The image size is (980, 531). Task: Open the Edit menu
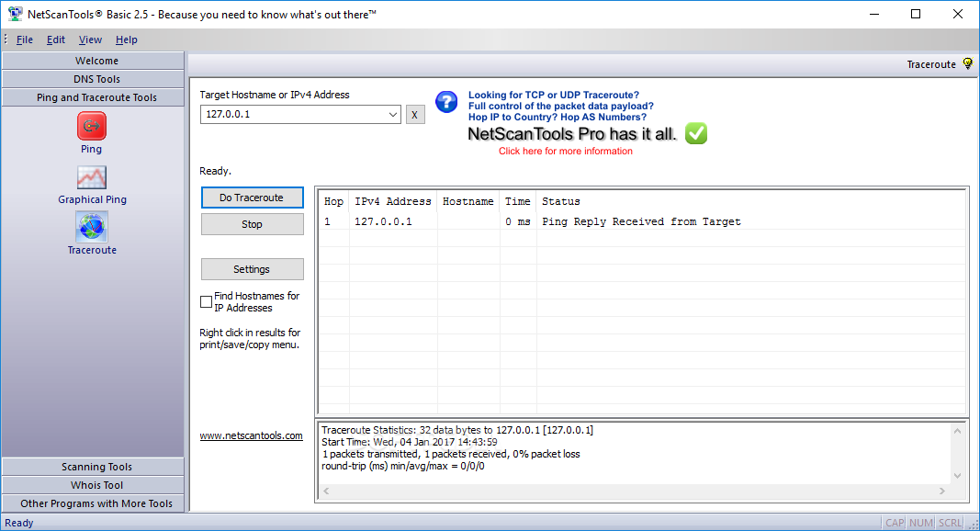pyautogui.click(x=56, y=40)
